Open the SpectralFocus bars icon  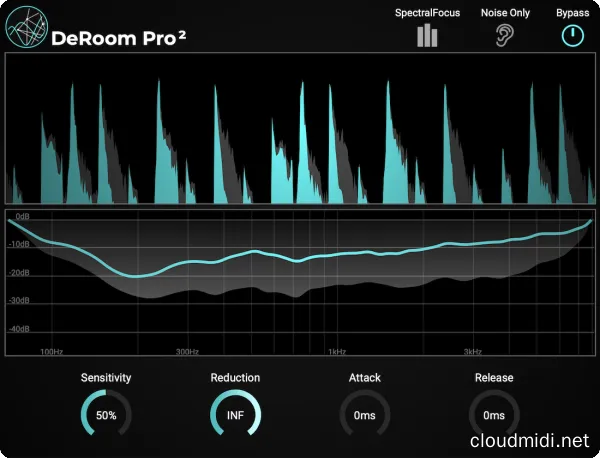427,36
